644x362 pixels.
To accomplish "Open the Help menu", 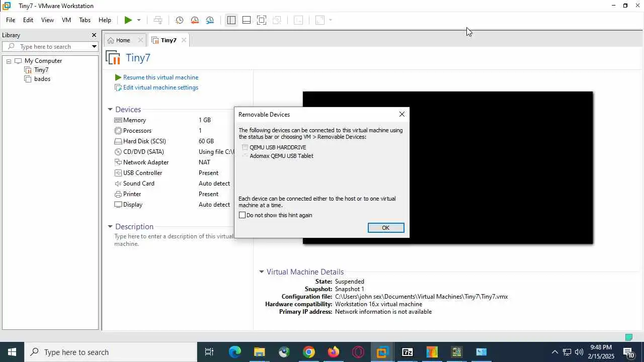I will [x=105, y=20].
